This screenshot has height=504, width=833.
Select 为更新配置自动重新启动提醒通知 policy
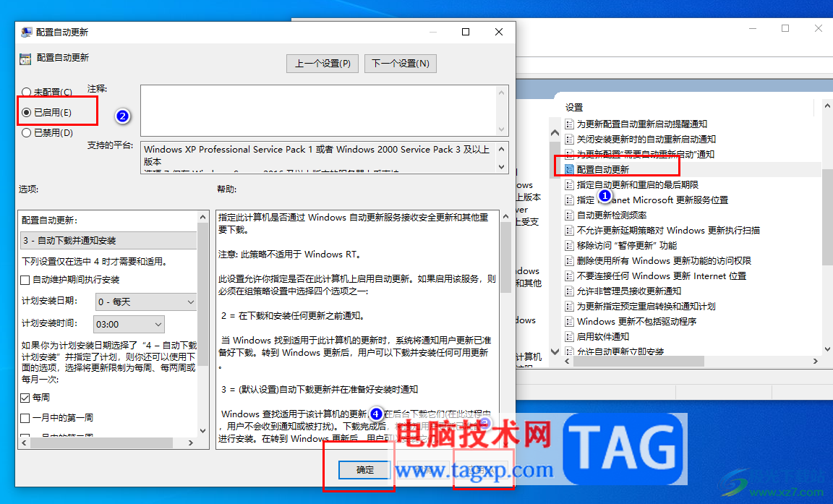642,124
